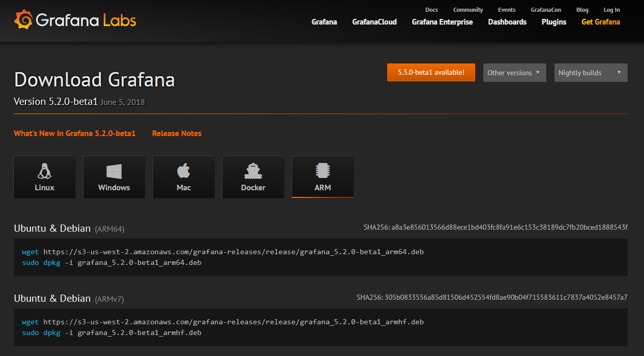This screenshot has width=644, height=356.
Task: Click the ARM64 SHA256 checksum text
Action: (x=495, y=227)
